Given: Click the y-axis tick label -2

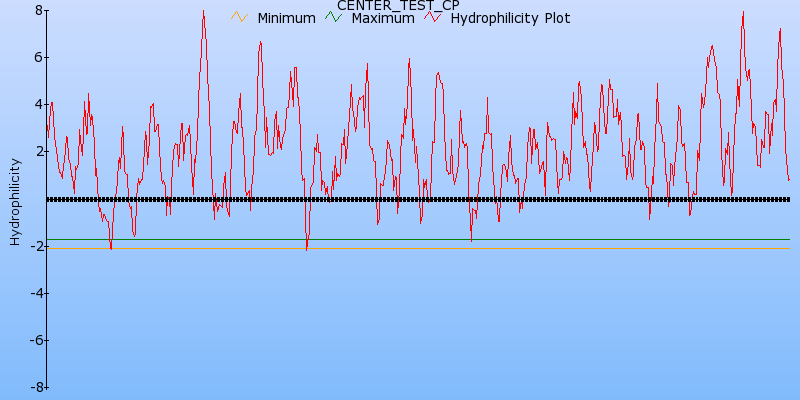Looking at the screenshot, I should (x=35, y=246).
